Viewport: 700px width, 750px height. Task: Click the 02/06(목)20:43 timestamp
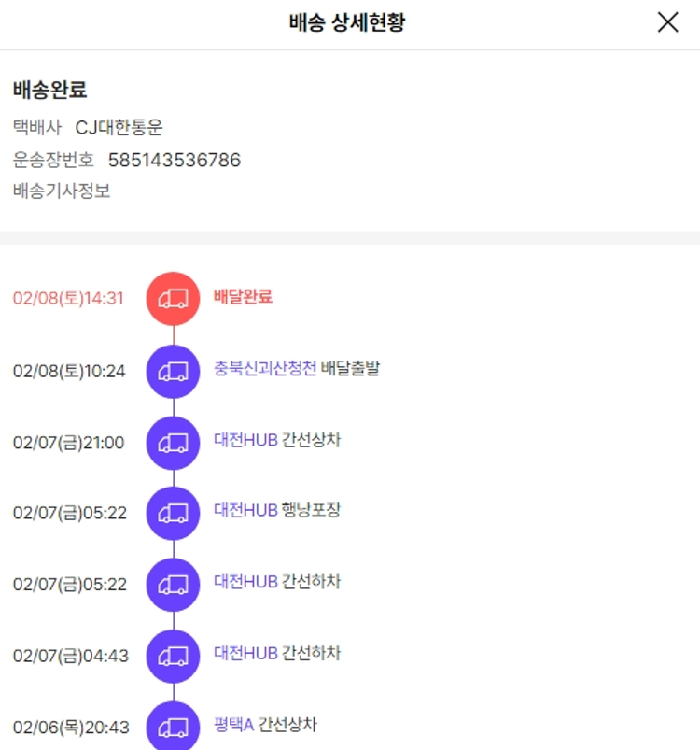click(x=71, y=727)
